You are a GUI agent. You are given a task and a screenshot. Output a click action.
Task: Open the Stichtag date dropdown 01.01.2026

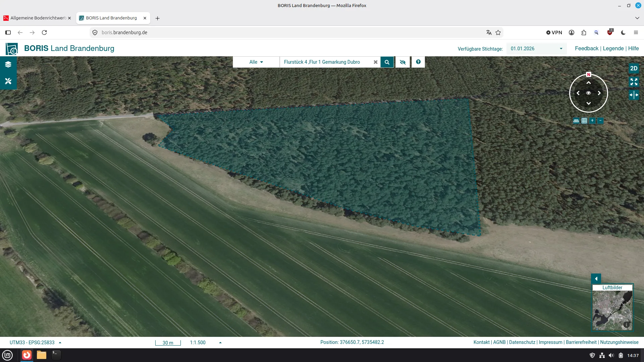536,49
